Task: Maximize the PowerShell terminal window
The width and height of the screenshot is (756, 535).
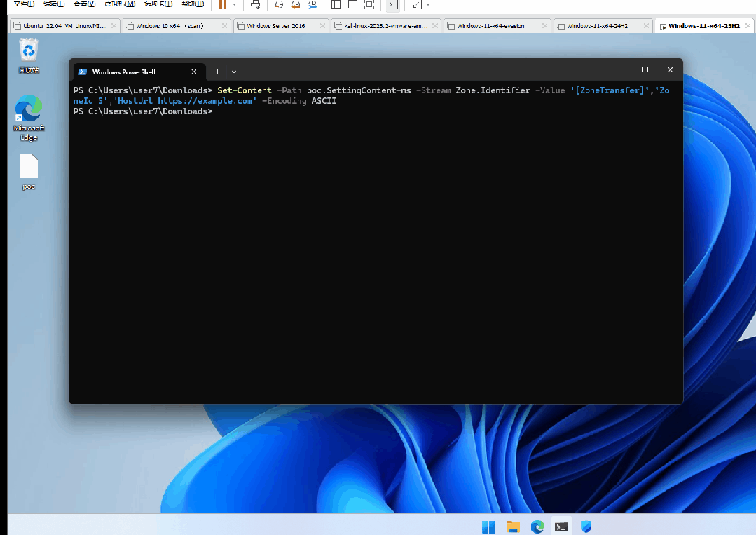Action: [x=645, y=69]
